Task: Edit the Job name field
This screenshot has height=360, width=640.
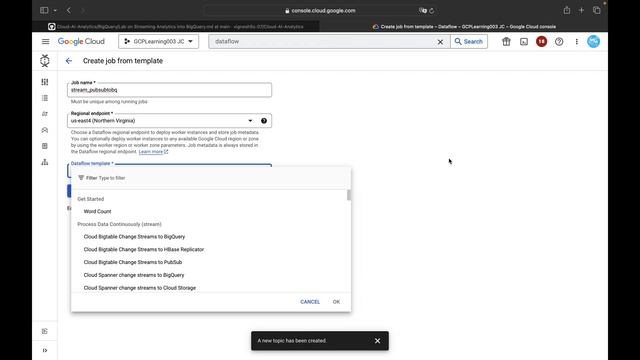Action: pyautogui.click(x=169, y=90)
